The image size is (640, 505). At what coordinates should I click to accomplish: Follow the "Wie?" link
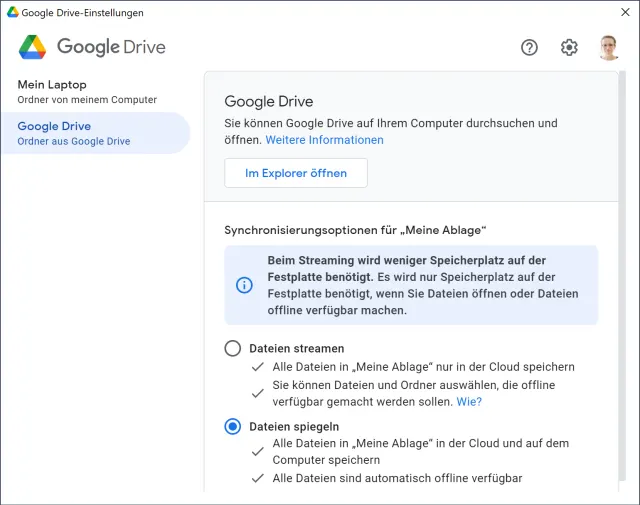tap(469, 402)
